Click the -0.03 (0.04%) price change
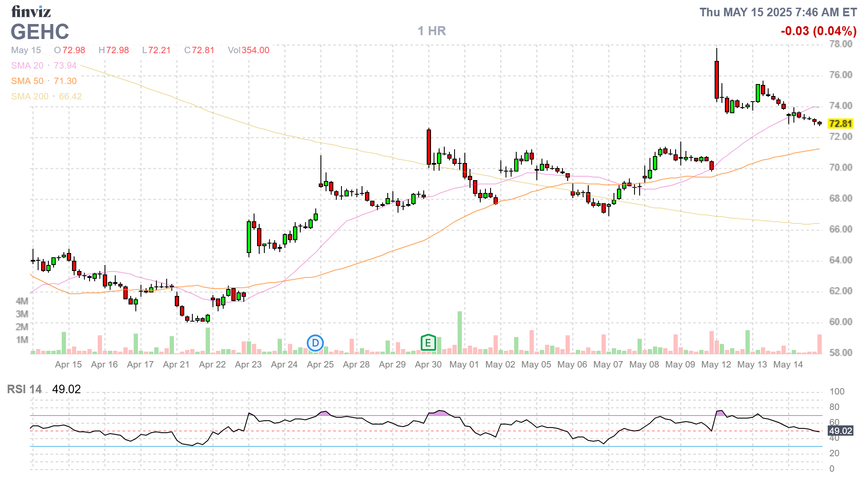 click(818, 31)
